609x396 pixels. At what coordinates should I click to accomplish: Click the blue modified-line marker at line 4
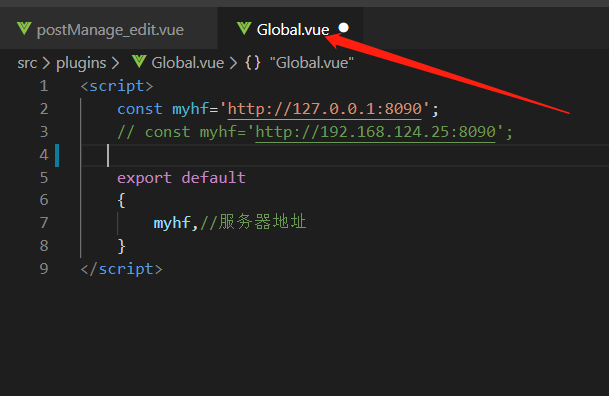point(57,155)
